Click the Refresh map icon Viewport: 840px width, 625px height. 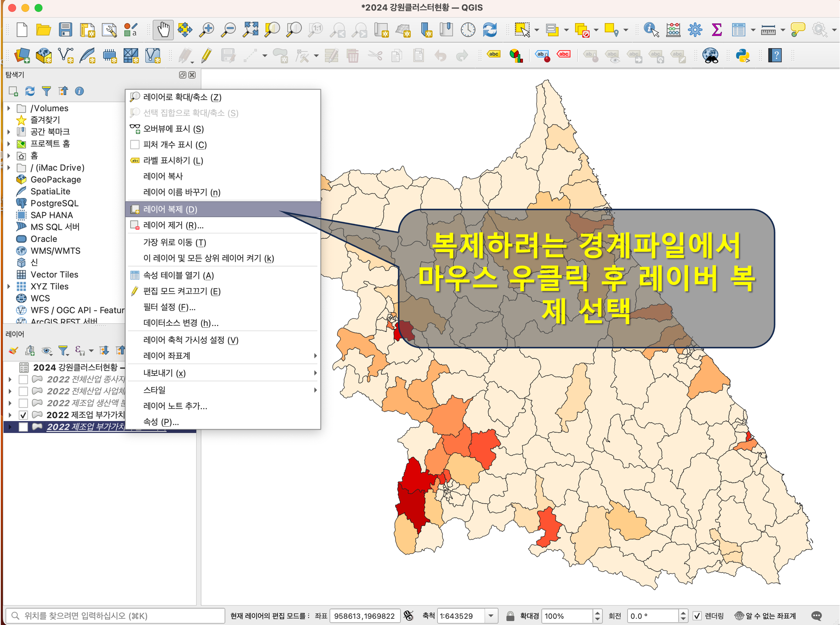(x=490, y=30)
